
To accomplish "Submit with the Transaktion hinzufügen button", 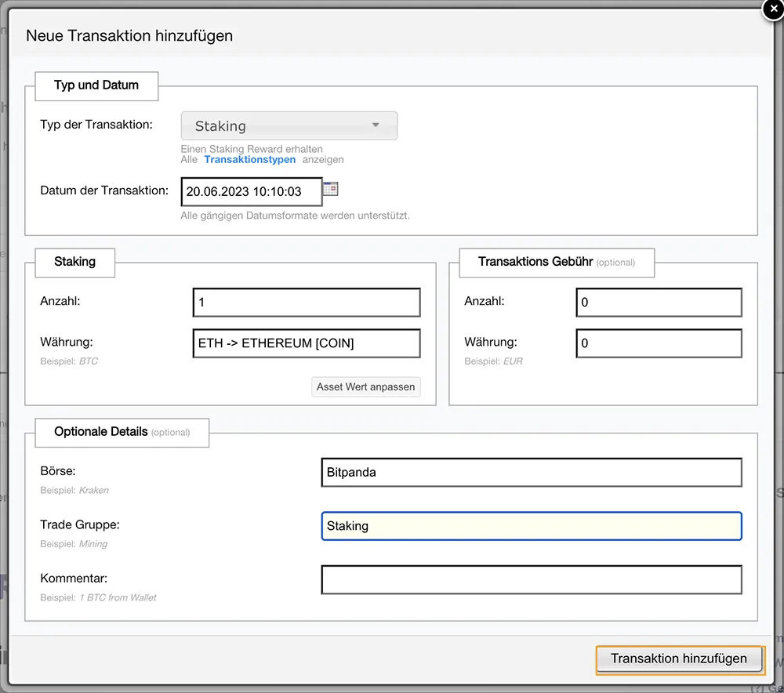I will pyautogui.click(x=679, y=659).
